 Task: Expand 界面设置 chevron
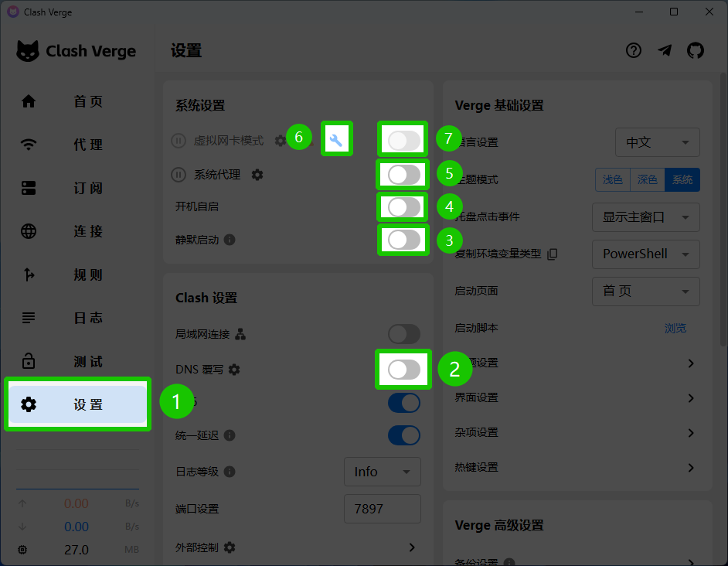[691, 398]
